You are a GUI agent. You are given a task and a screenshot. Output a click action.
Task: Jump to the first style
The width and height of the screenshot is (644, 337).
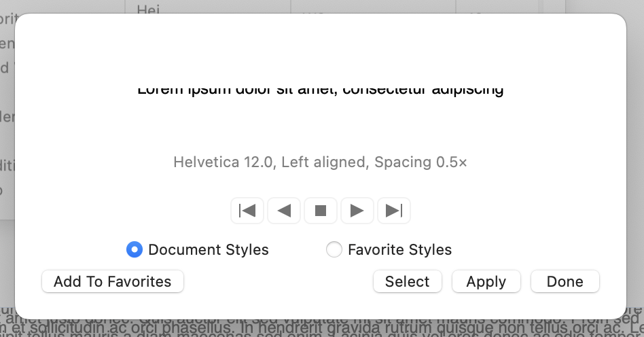248,211
